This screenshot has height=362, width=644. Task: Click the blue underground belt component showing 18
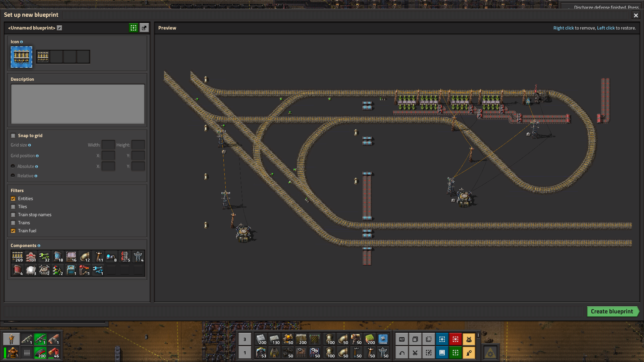pos(58,257)
